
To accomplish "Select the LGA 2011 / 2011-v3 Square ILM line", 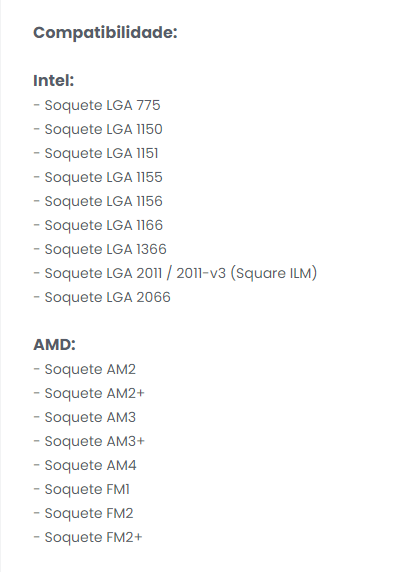I will (x=175, y=274).
